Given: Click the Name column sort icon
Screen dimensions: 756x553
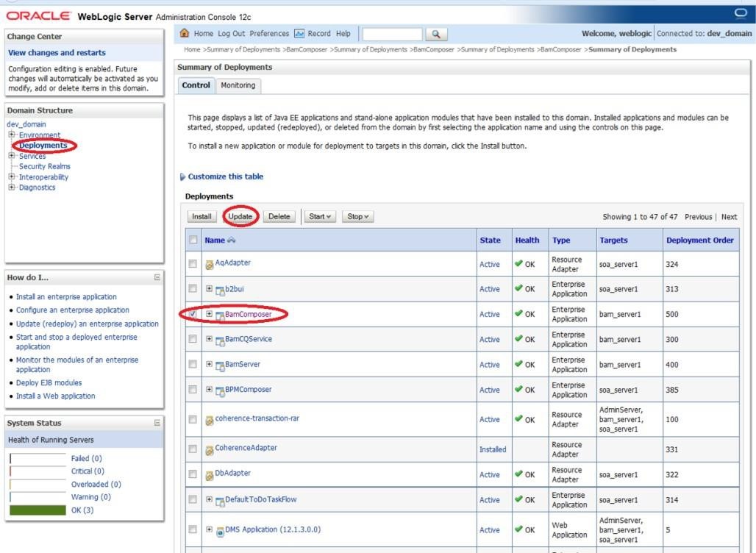Looking at the screenshot, I should [x=232, y=240].
